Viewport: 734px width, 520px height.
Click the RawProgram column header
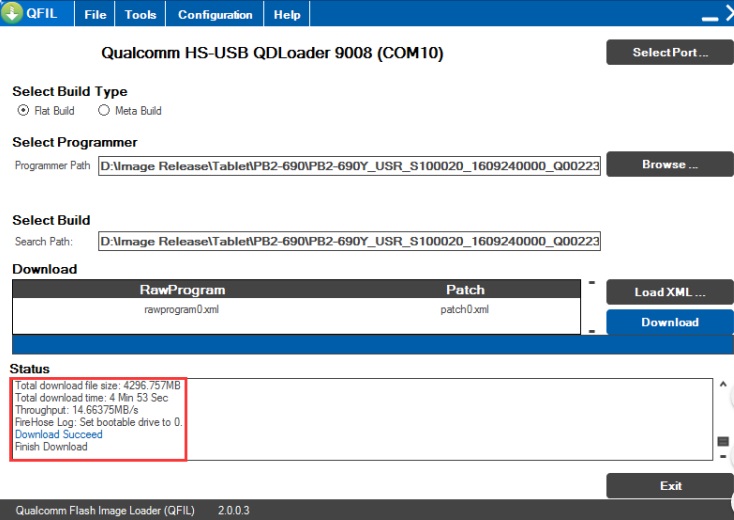182,290
